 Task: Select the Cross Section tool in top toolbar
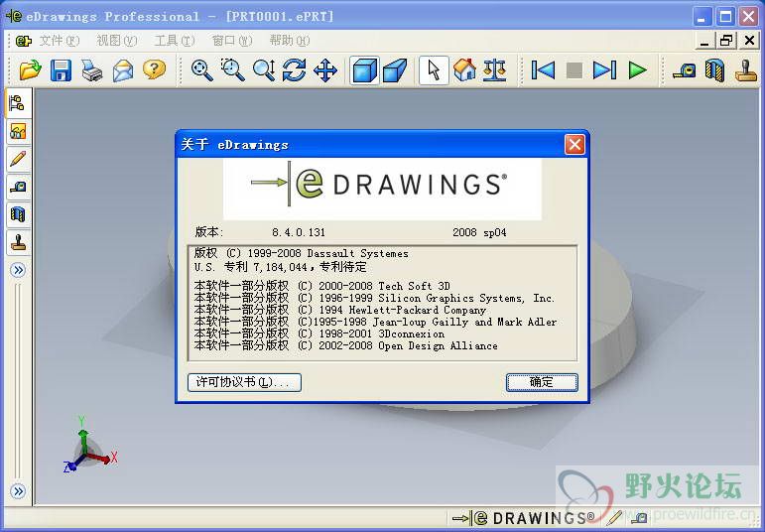coord(714,70)
